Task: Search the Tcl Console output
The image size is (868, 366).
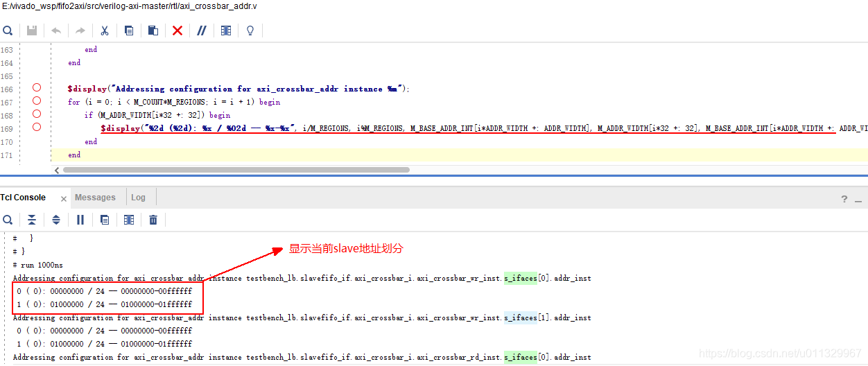Action: (8, 220)
